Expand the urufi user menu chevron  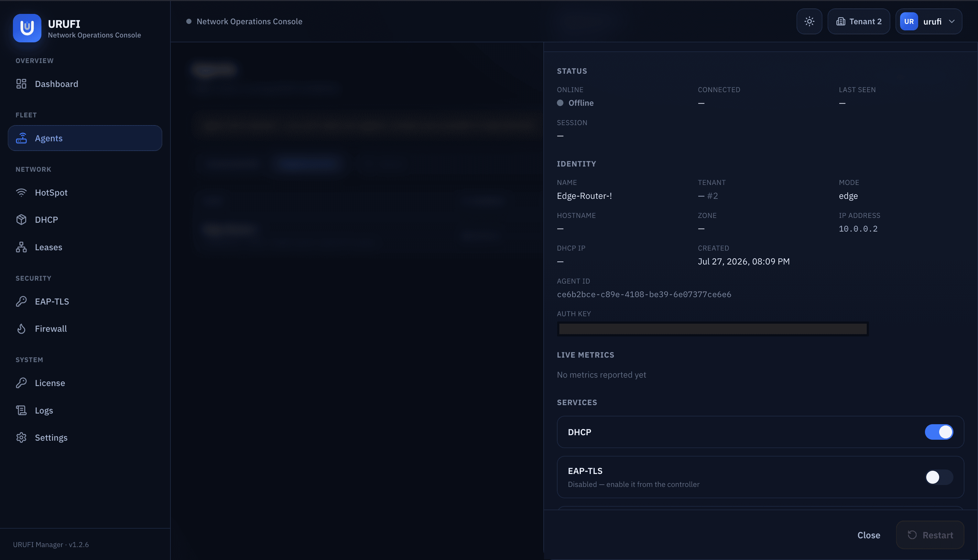[x=952, y=22]
